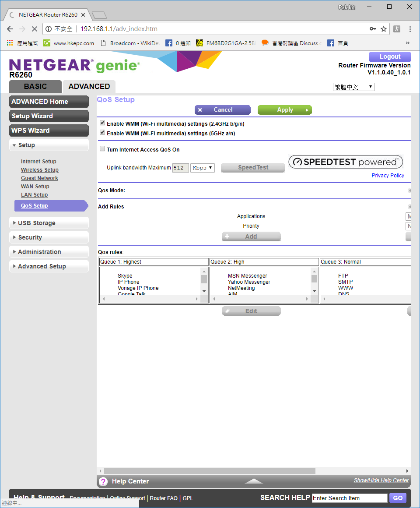
Task: Expand the Security section
Action: click(x=49, y=237)
